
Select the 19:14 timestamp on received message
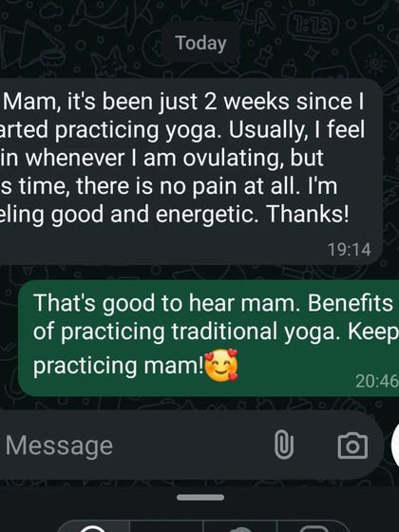coord(350,250)
